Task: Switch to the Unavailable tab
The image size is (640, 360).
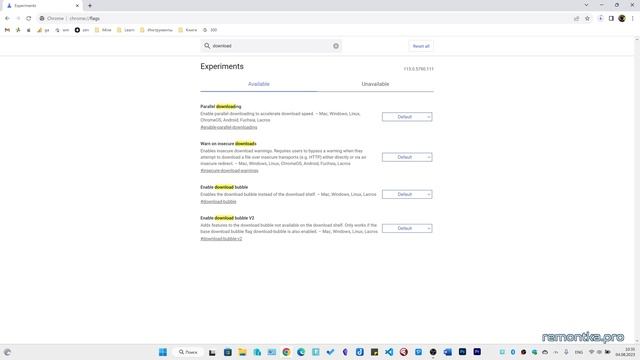Action: 375,84
